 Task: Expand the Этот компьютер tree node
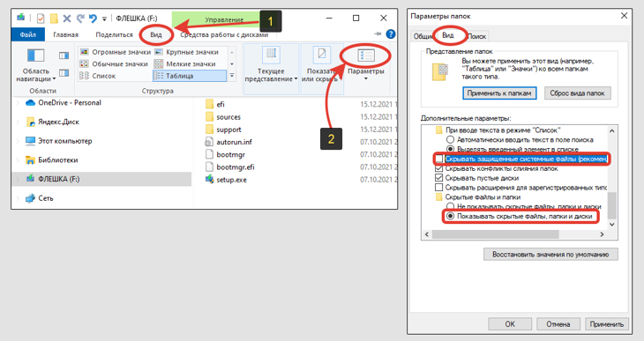point(18,141)
